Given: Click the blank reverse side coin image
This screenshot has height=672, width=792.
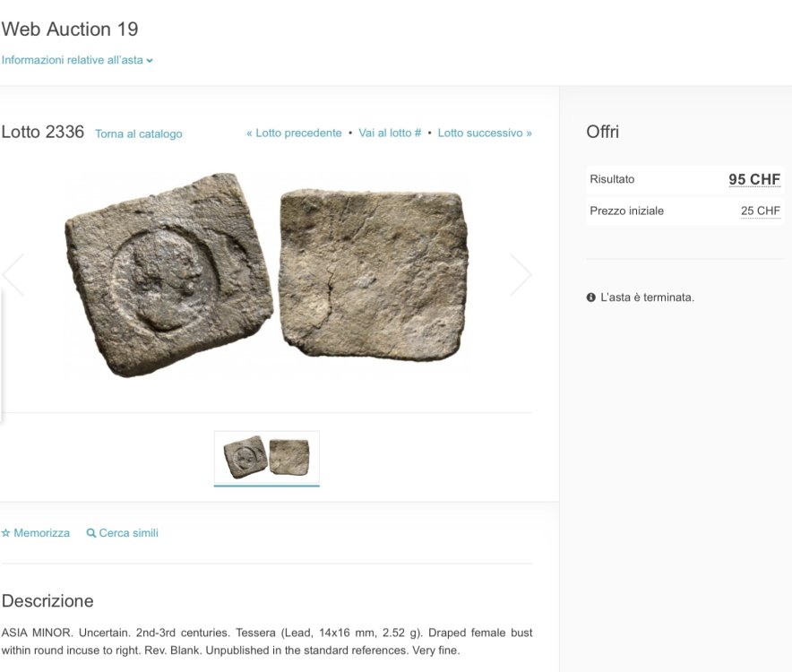Looking at the screenshot, I should (x=374, y=274).
